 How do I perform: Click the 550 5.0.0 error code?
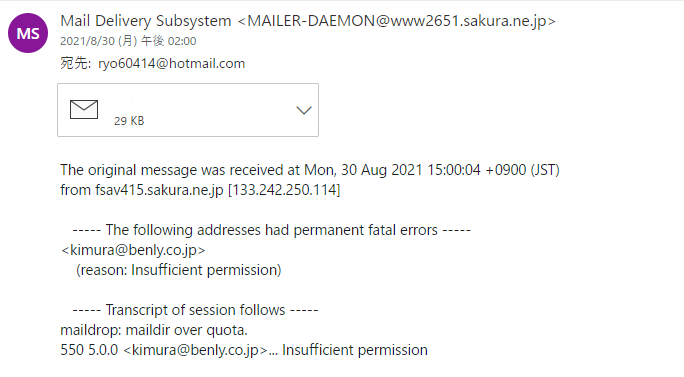[89, 350]
